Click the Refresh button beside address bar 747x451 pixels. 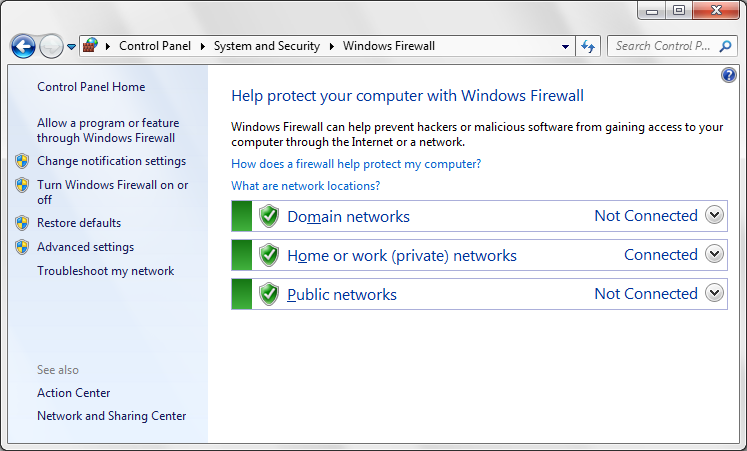pyautogui.click(x=588, y=46)
